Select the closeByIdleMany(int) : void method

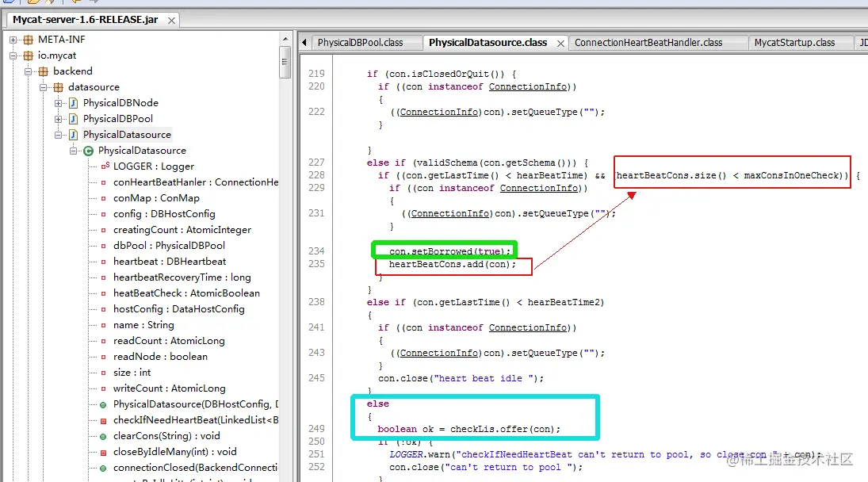click(175, 452)
